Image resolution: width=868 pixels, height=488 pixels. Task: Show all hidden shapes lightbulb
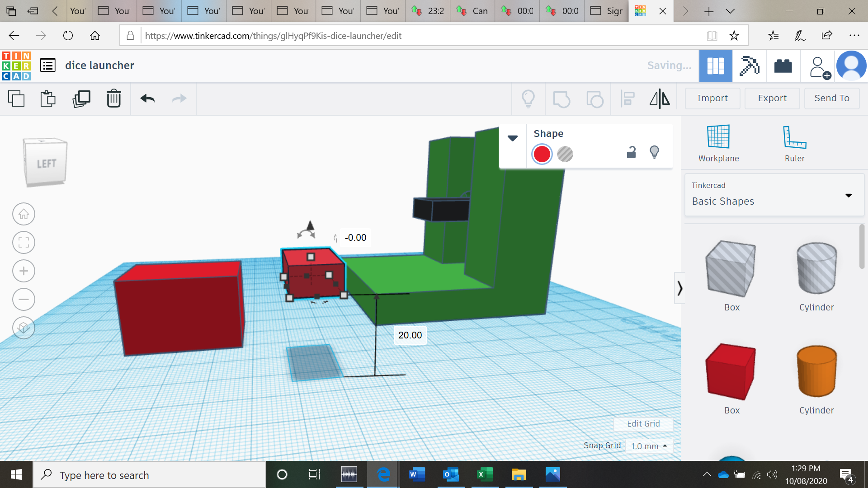528,99
